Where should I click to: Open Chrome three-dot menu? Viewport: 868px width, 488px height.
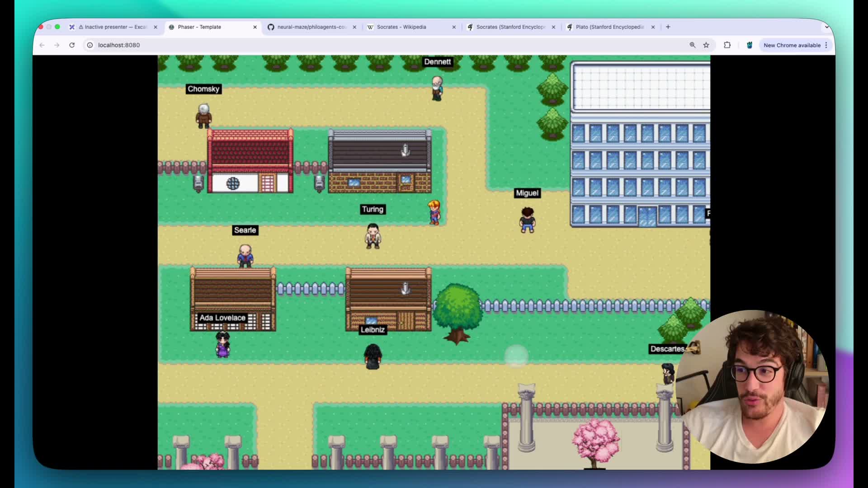826,45
